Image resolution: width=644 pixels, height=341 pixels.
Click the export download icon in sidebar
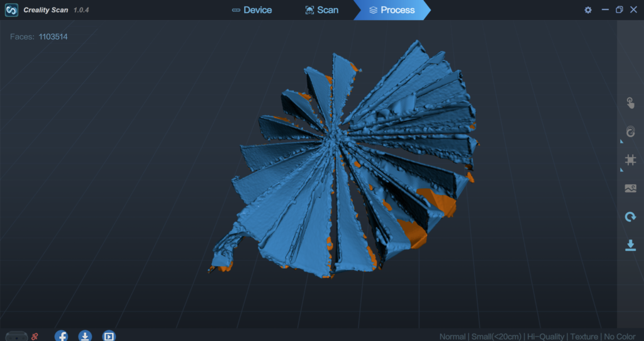click(630, 245)
